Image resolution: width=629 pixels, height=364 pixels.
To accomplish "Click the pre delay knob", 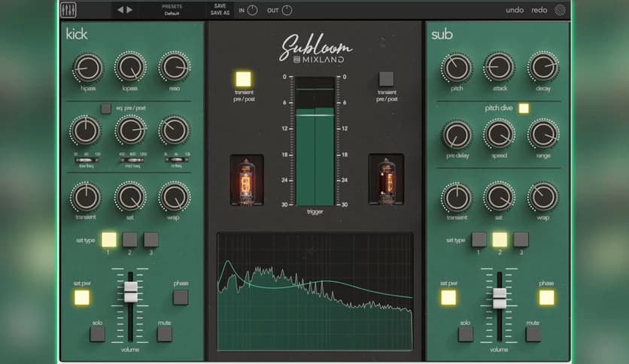I will point(457,135).
